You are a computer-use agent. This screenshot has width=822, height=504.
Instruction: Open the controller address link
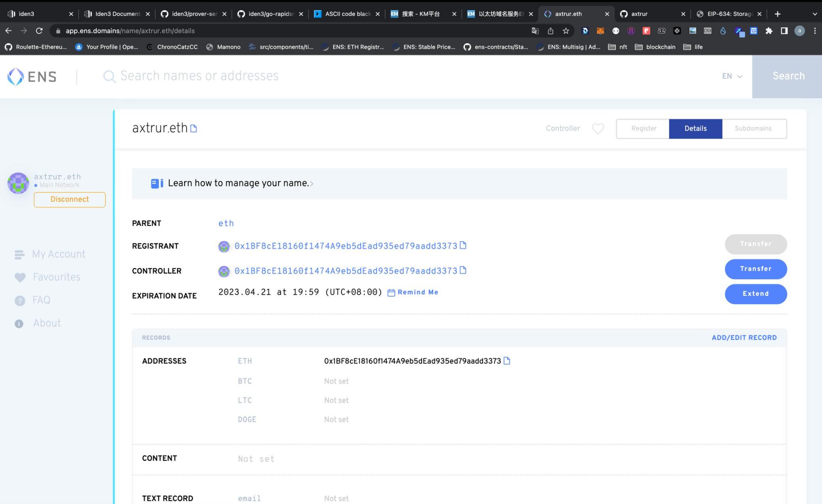(x=346, y=271)
